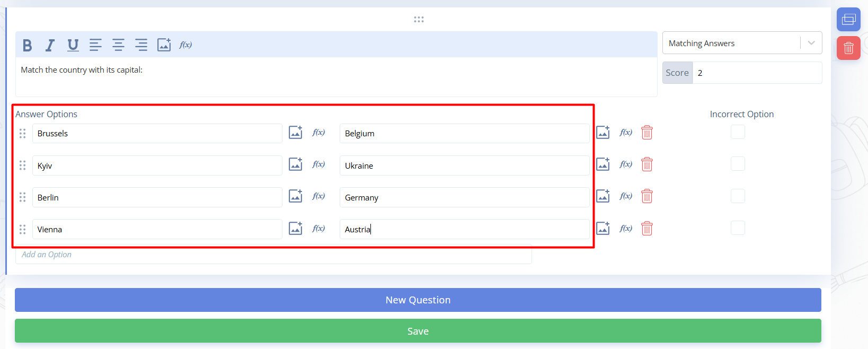
Task: Click the Add an Option field
Action: point(273,255)
